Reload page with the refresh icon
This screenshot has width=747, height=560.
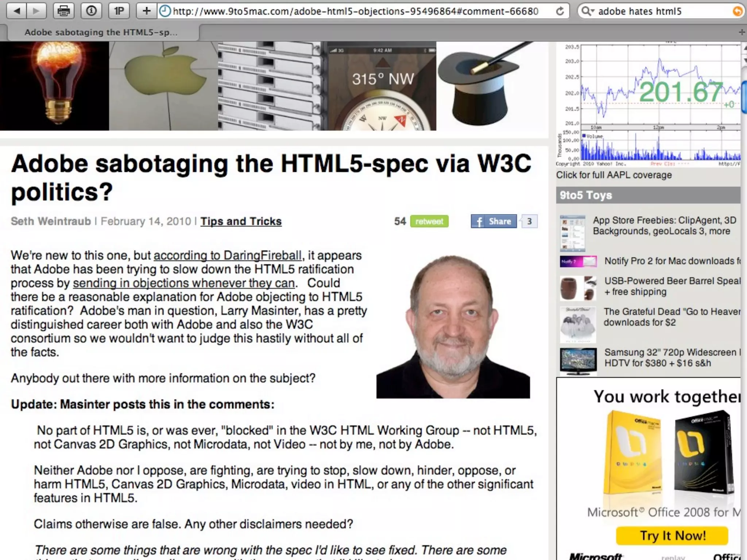coord(560,11)
